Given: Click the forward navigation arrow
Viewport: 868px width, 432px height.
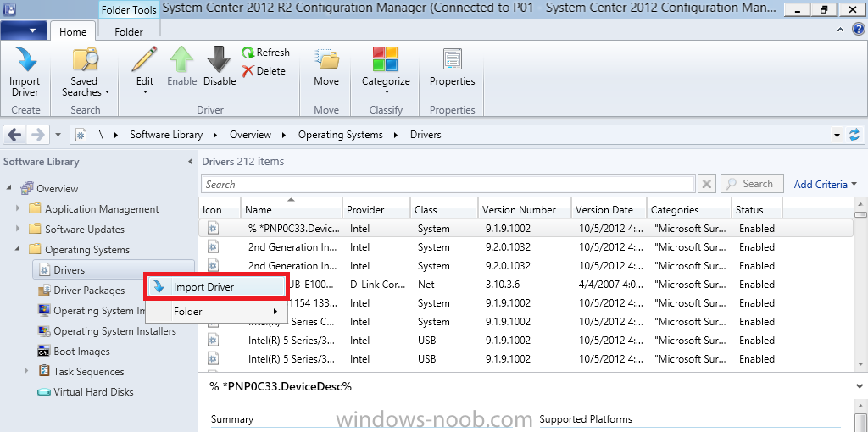Looking at the screenshot, I should coord(37,135).
